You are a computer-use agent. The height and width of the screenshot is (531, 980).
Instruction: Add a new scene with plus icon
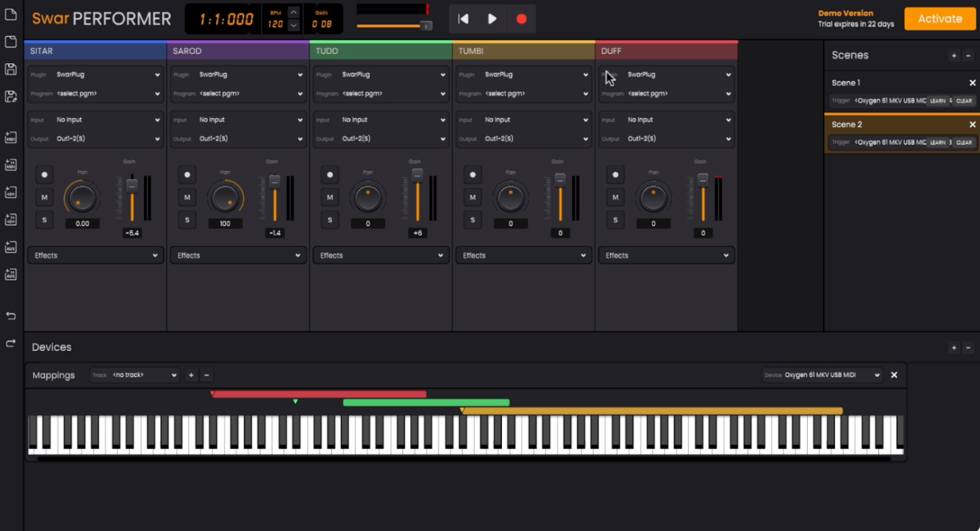(x=954, y=56)
